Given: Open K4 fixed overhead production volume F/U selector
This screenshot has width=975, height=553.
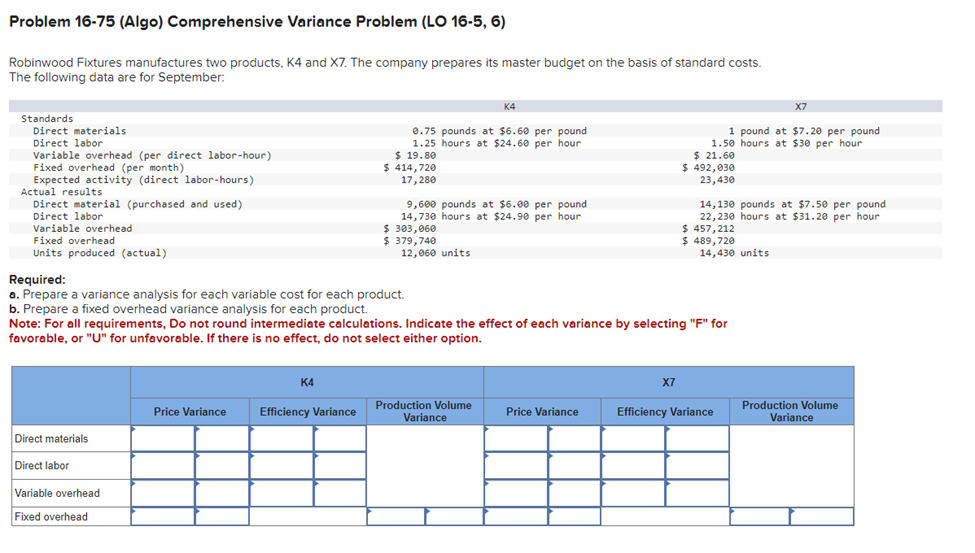Looking at the screenshot, I should [x=455, y=516].
